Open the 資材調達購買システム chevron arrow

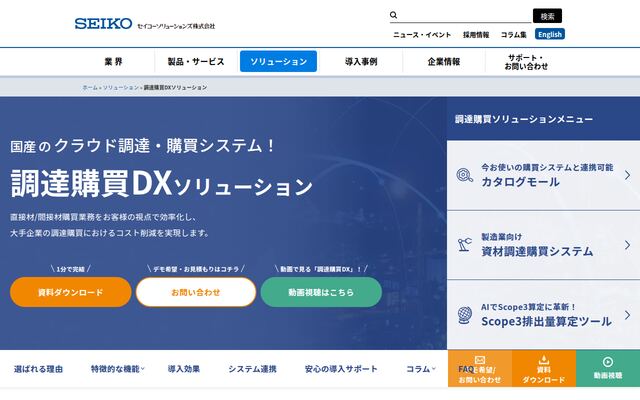[x=627, y=245]
